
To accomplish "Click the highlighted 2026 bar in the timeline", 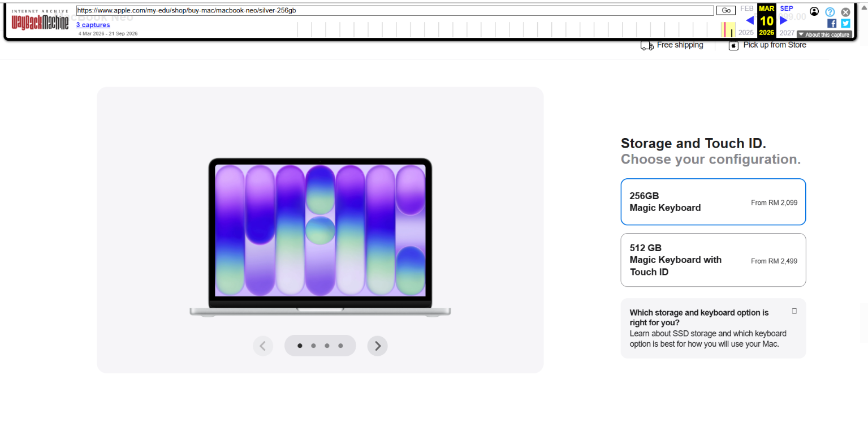I will (x=728, y=29).
